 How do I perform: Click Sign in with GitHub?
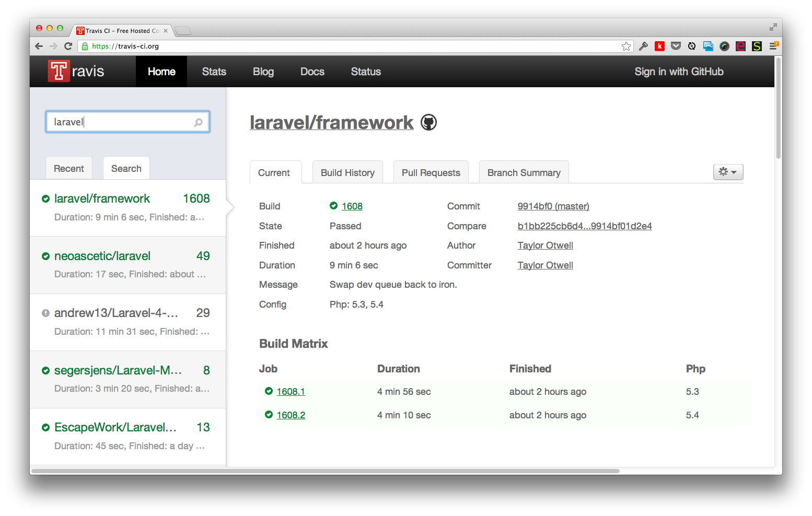(679, 72)
